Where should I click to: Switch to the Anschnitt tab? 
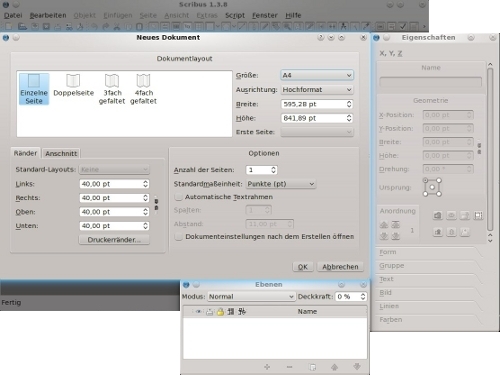[x=61, y=153]
